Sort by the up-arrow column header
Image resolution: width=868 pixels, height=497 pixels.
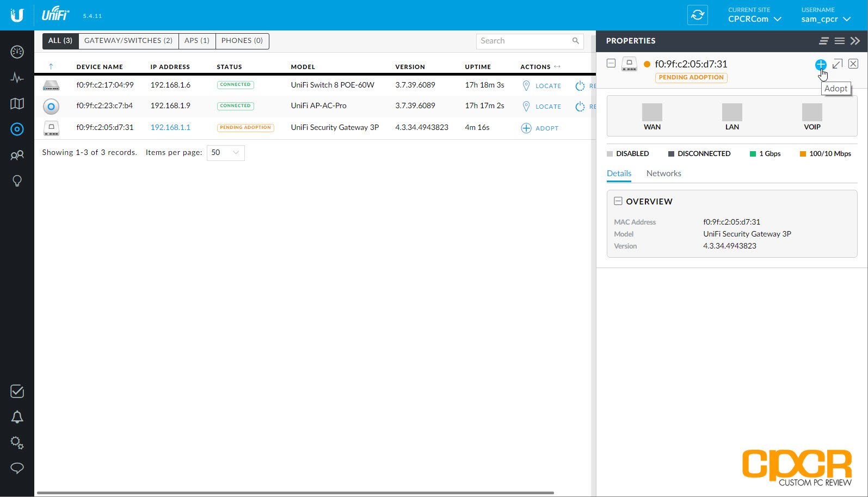coord(51,66)
